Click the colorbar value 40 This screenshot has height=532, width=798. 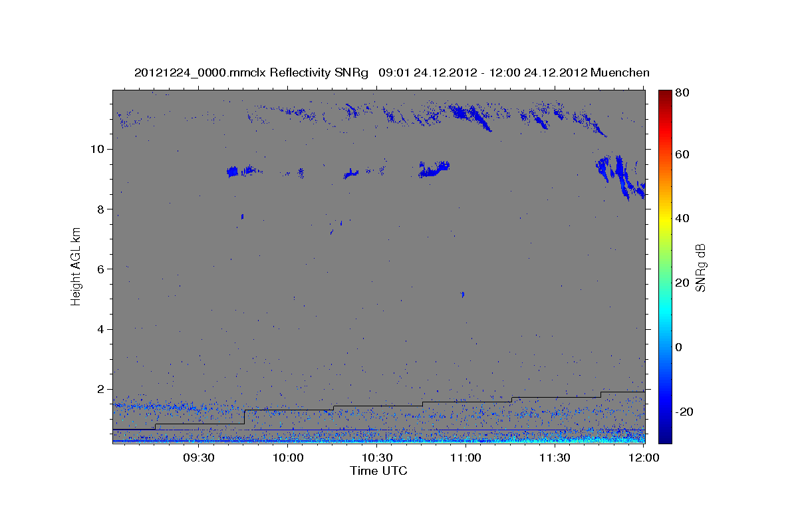click(x=682, y=218)
